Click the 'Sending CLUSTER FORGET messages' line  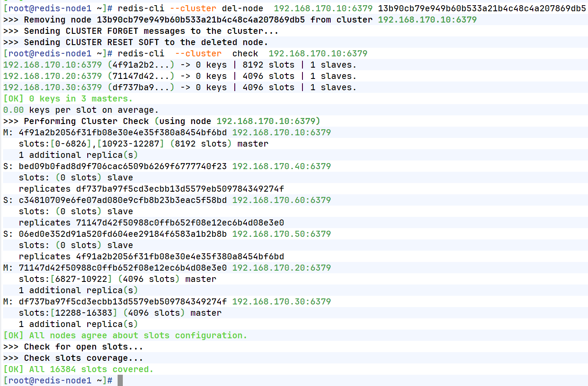141,31
